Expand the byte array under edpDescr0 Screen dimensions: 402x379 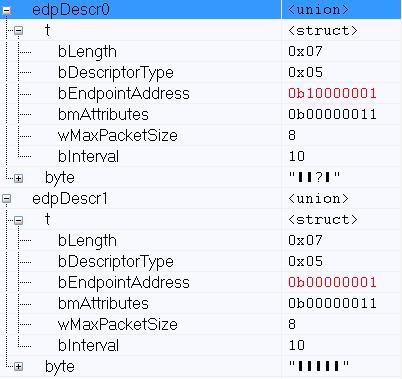click(x=19, y=178)
